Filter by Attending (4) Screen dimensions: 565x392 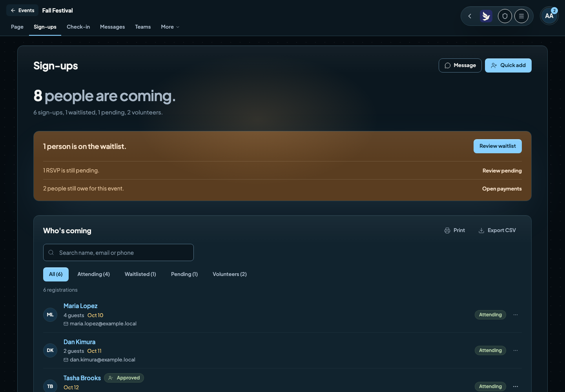click(x=94, y=274)
